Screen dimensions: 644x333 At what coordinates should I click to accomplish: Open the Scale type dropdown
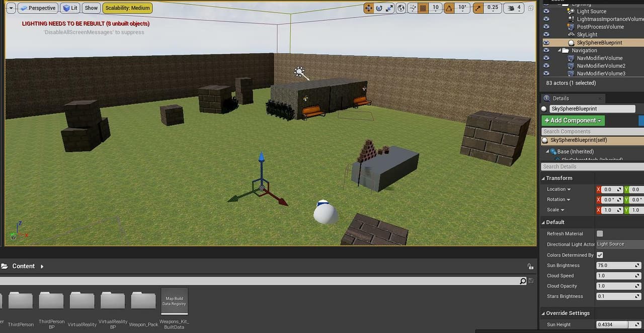click(x=562, y=210)
